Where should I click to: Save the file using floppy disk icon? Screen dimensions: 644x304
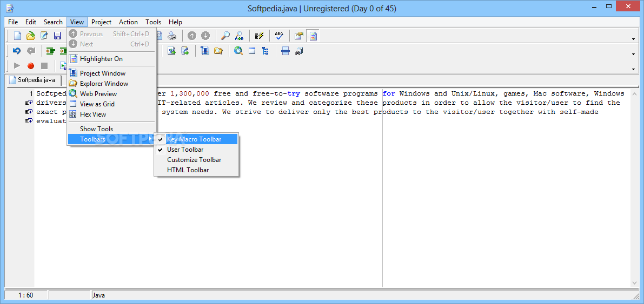57,36
